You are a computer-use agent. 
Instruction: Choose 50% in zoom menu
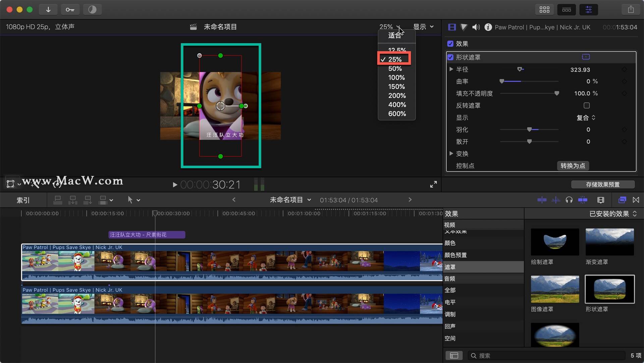[395, 69]
